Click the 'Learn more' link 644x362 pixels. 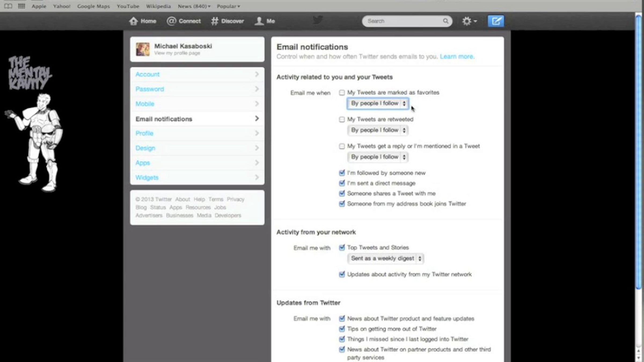click(457, 57)
